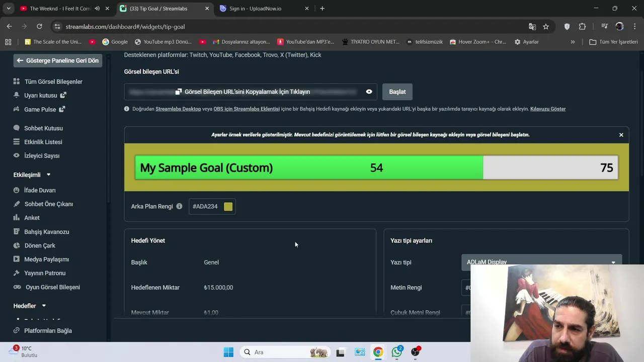
Task: Expand hidden bookmarks chevron
Action: click(573, 42)
